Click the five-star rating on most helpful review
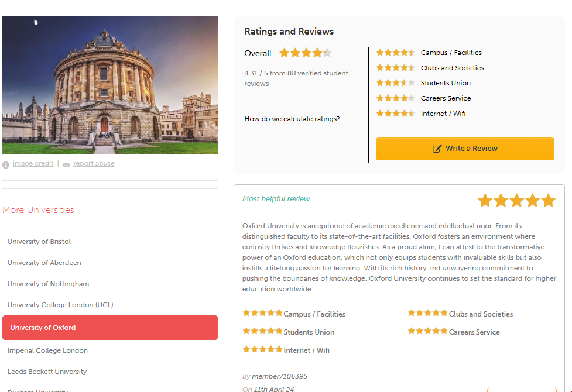 [516, 201]
